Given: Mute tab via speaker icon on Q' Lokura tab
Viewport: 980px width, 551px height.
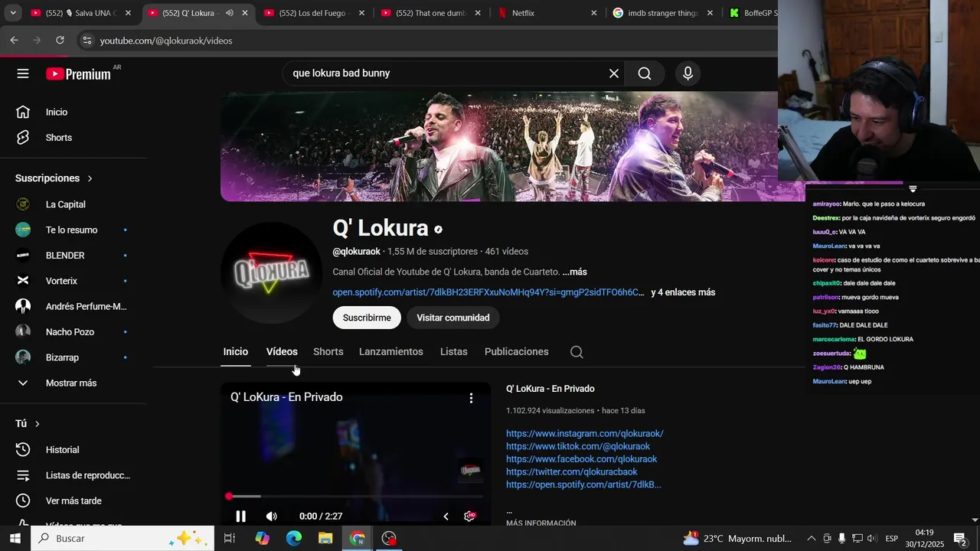Looking at the screenshot, I should [230, 13].
